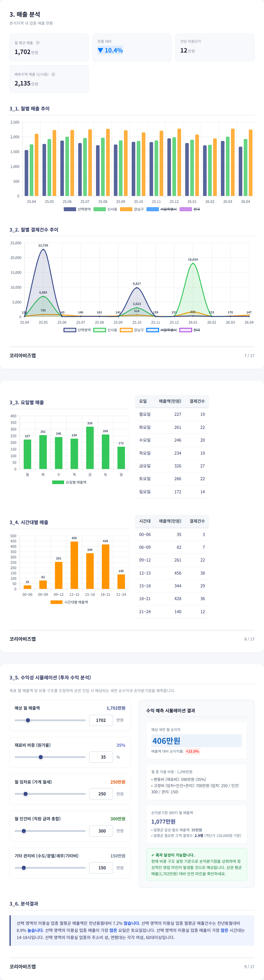
Task: Click 월요일 row in the weekday table
Action: [x=172, y=414]
